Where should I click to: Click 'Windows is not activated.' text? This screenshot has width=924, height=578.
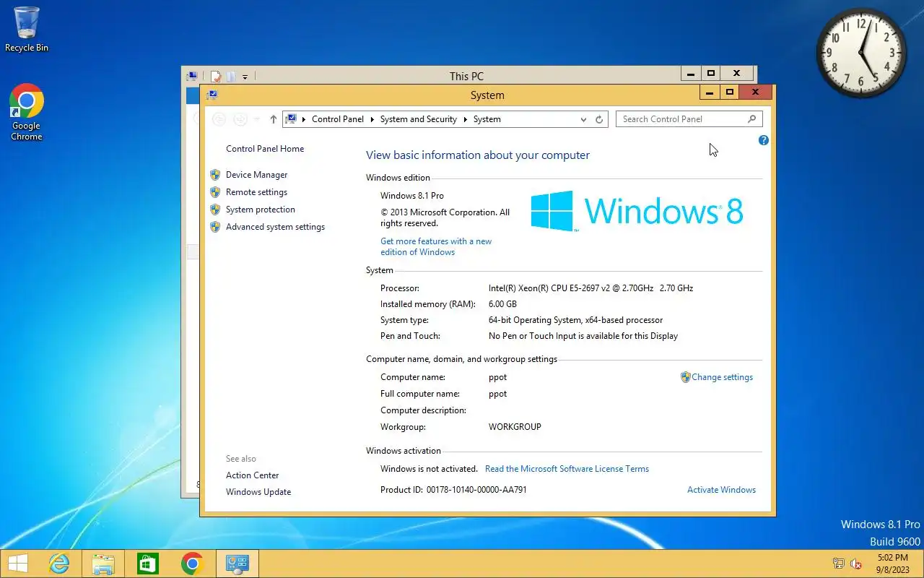(x=429, y=469)
